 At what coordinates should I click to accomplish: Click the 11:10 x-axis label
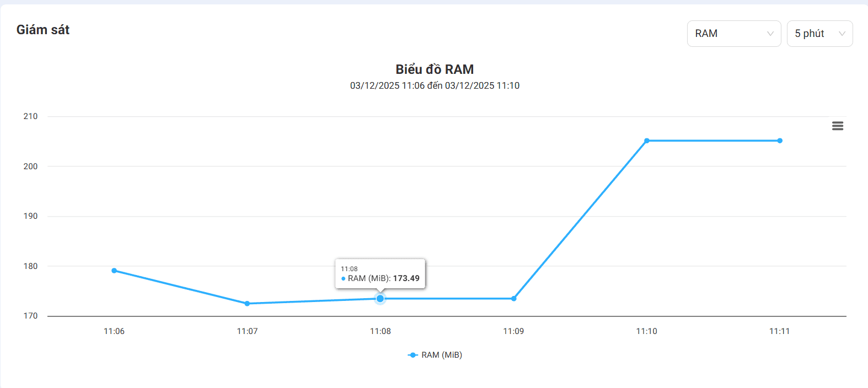[646, 331]
